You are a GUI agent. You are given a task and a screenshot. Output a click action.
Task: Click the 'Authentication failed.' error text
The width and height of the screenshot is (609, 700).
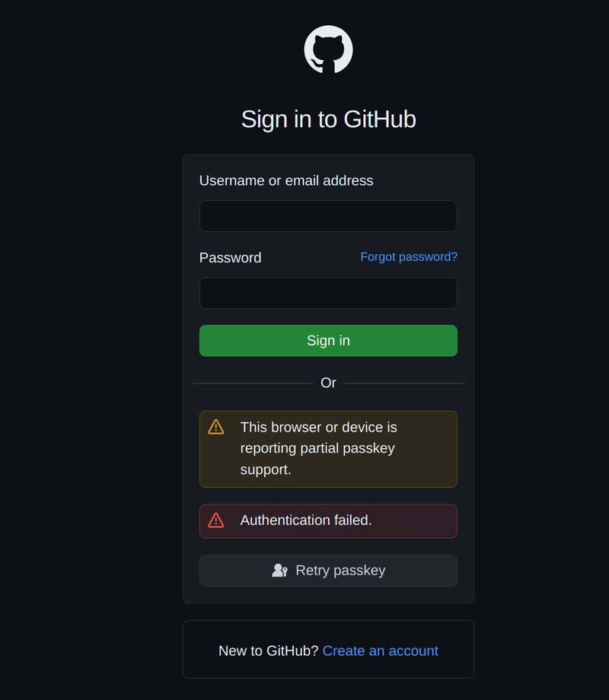(x=306, y=520)
